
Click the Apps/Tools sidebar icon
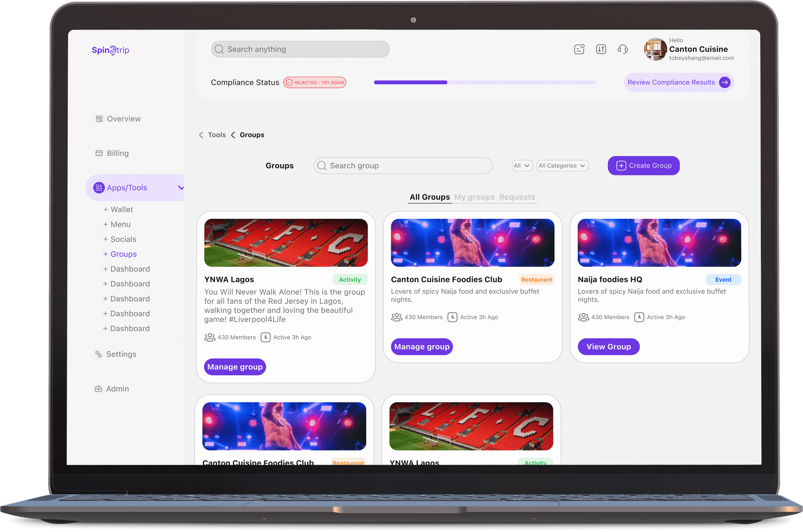[x=99, y=187]
